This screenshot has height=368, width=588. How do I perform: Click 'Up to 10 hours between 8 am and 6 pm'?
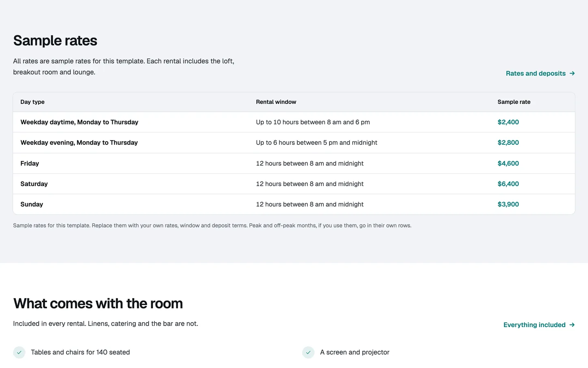(313, 122)
